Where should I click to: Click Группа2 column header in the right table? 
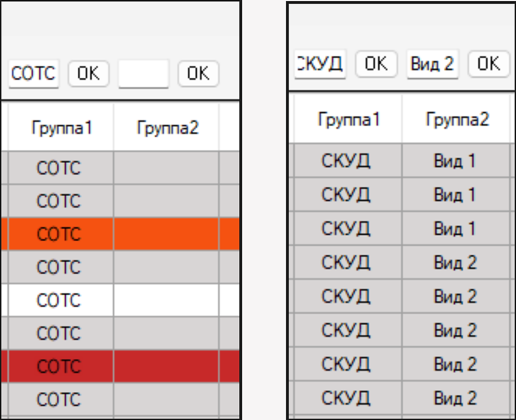coord(457,120)
